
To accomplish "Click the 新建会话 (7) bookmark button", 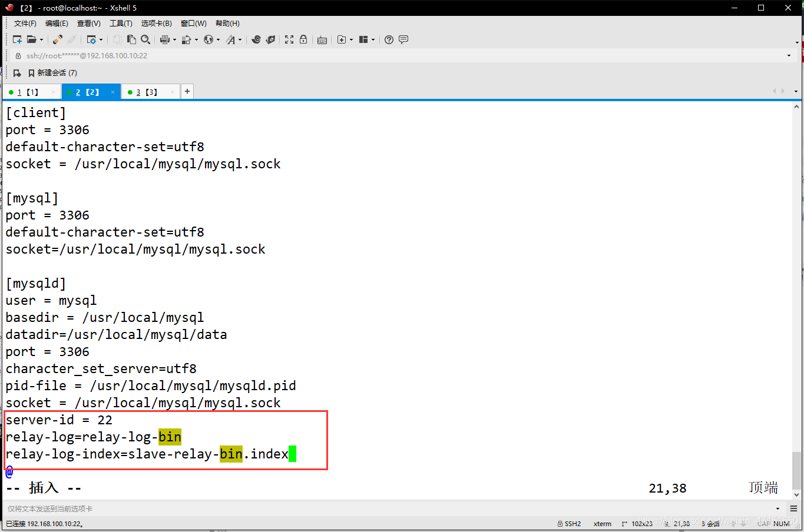I will click(x=52, y=73).
